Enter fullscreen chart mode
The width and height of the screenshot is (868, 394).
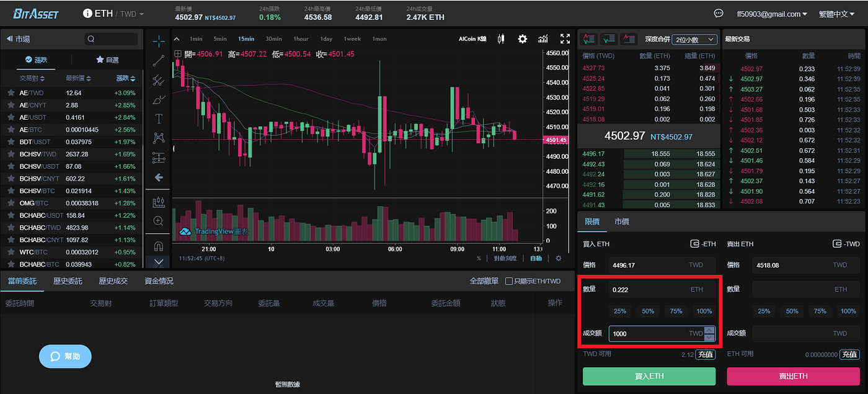pyautogui.click(x=565, y=38)
